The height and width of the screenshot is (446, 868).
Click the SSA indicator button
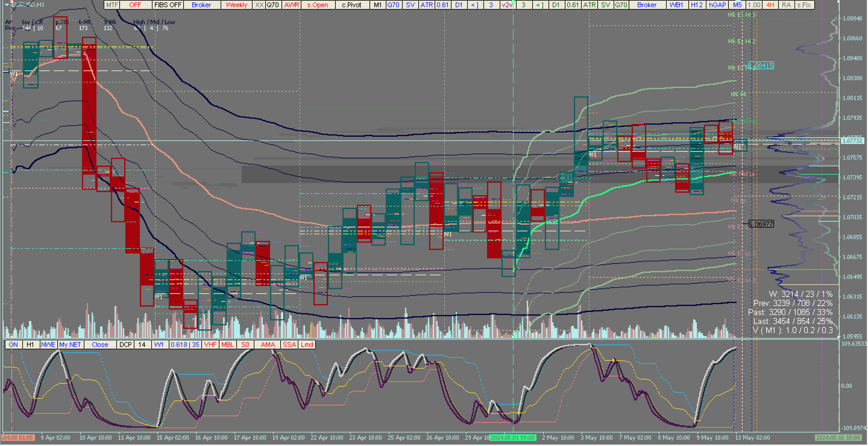[289, 345]
